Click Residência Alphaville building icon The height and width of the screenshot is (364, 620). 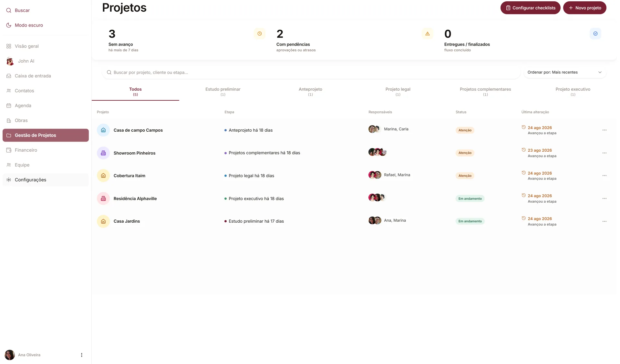(x=103, y=198)
